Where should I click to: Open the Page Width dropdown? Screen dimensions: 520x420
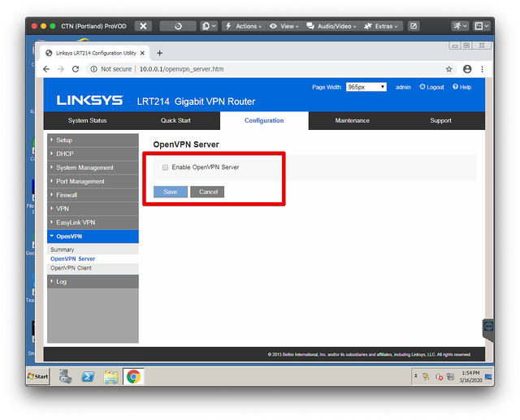coord(366,87)
